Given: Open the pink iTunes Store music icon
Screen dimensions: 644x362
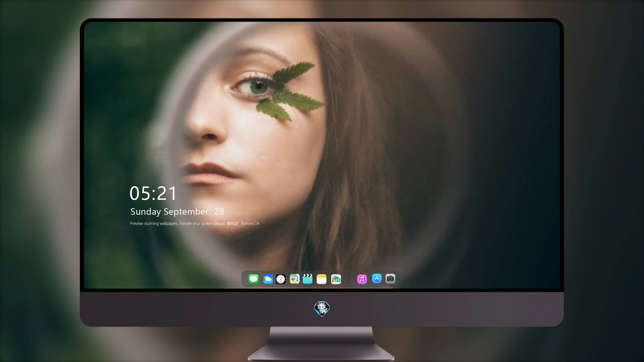Looking at the screenshot, I should (x=362, y=279).
